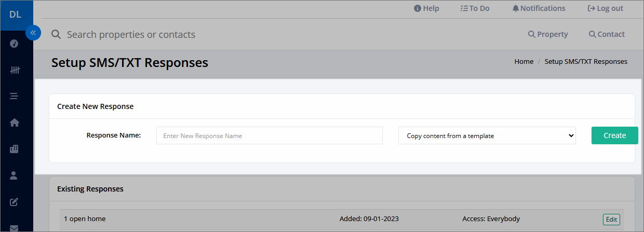Screen dimensions: 644x232
Task: Select the Property search option
Action: pyautogui.click(x=548, y=34)
